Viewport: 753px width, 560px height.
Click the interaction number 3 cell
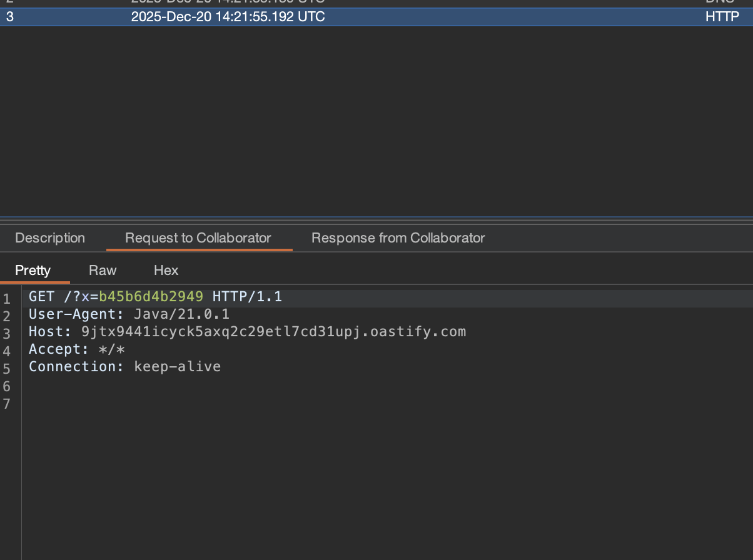(10, 17)
